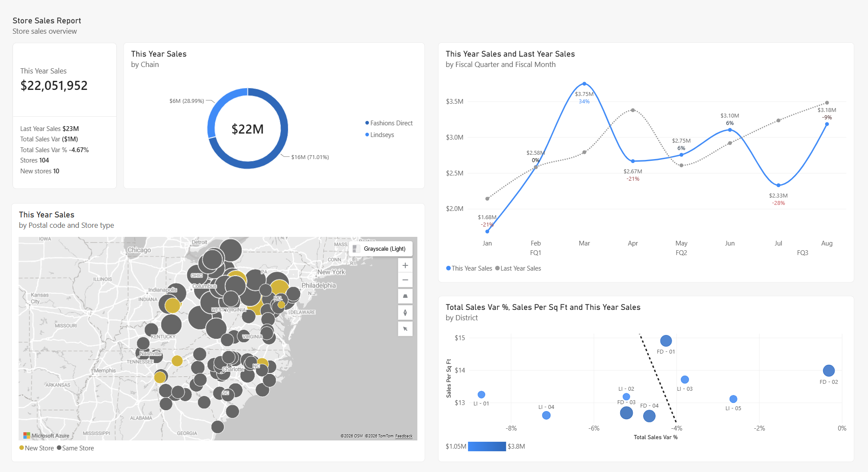This screenshot has width=868, height=472.
Task: Click the July $2.33M data point
Action: point(778,185)
